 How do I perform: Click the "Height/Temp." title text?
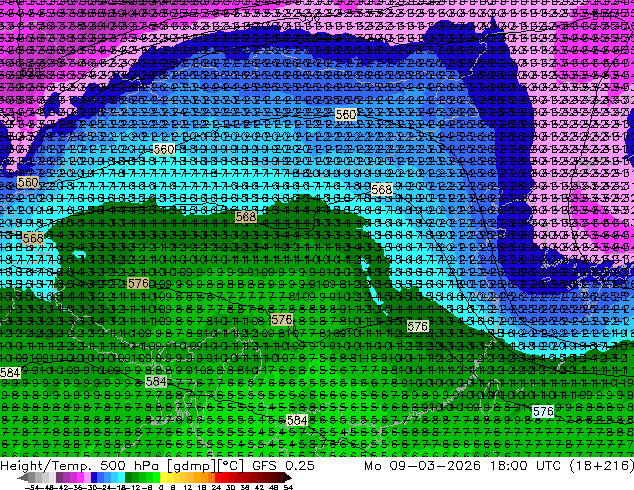(44, 466)
